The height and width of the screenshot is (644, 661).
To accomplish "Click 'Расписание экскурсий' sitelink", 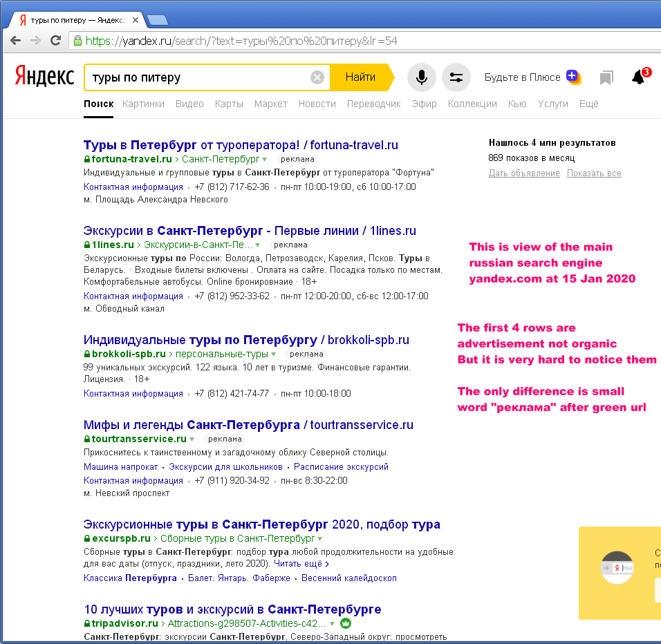I will [x=341, y=466].
